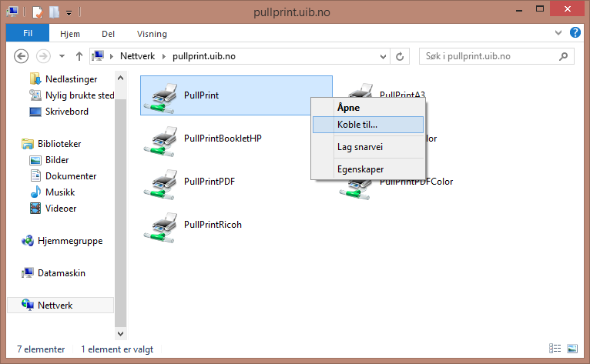Viewport: 590px width, 364px height.
Task: Switch to the Visning tab
Action: [152, 34]
